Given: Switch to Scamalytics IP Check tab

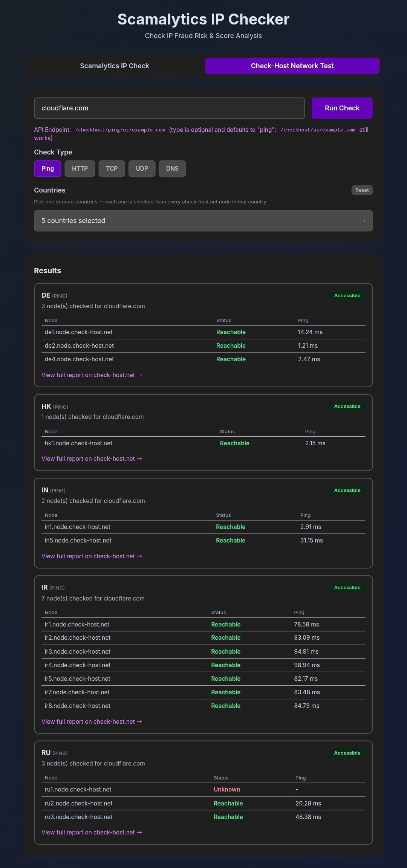Looking at the screenshot, I should pyautogui.click(x=115, y=66).
